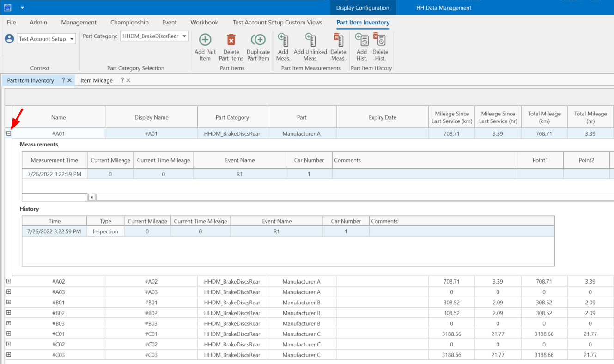The width and height of the screenshot is (614, 364).
Task: Open the Part Category dropdown
Action: point(184,36)
